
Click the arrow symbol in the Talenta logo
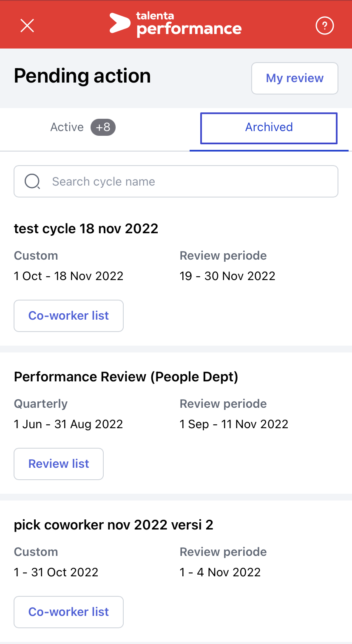tap(119, 23)
